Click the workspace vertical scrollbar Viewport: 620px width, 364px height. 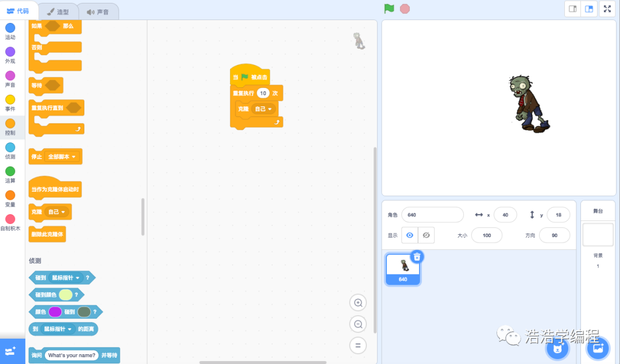[375, 240]
